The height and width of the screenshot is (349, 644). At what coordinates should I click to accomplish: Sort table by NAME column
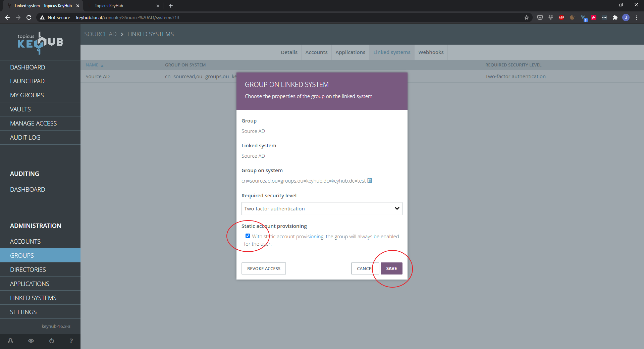(x=92, y=65)
